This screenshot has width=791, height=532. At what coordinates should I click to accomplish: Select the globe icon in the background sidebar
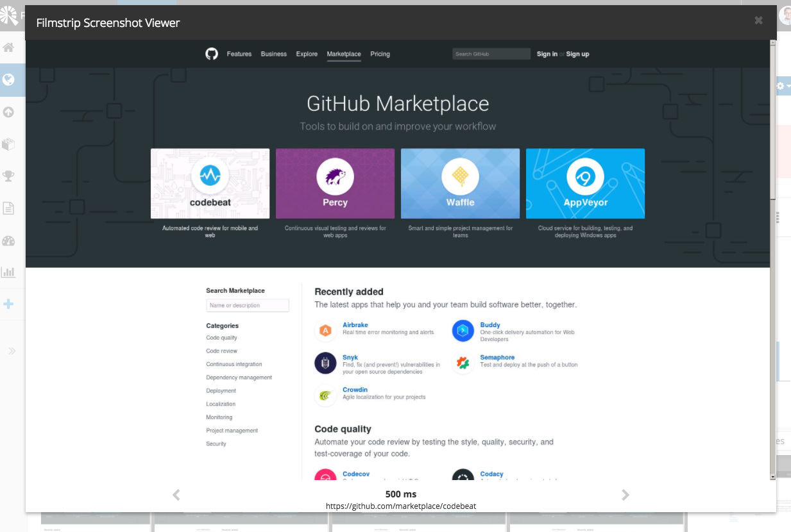(8, 79)
